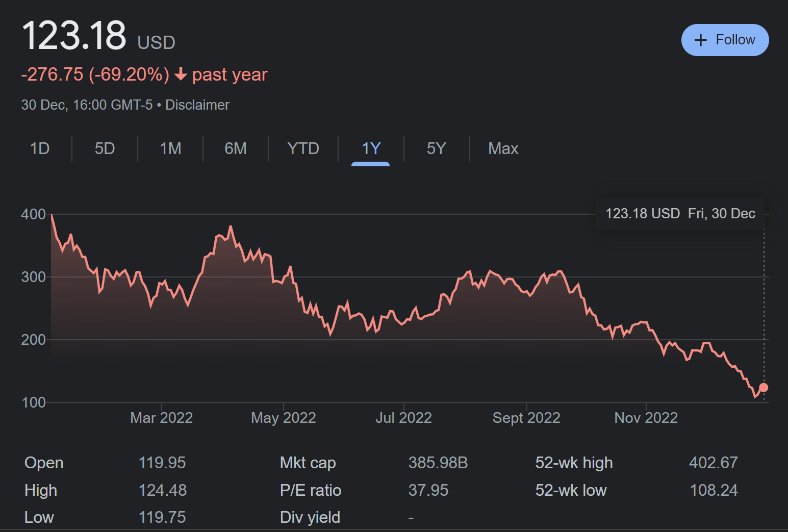788x532 pixels.
Task: Switch to the 1D time range
Action: [x=40, y=148]
